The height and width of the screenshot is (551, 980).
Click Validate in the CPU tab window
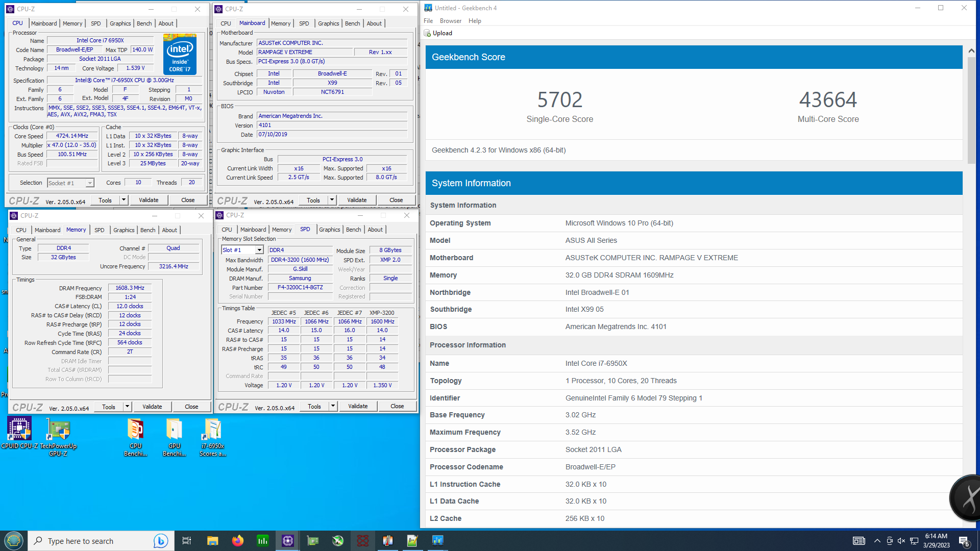149,200
